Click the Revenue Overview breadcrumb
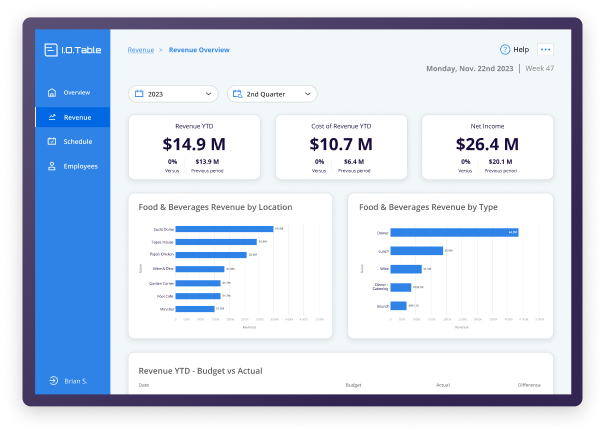The image size is (605, 434). (x=199, y=50)
